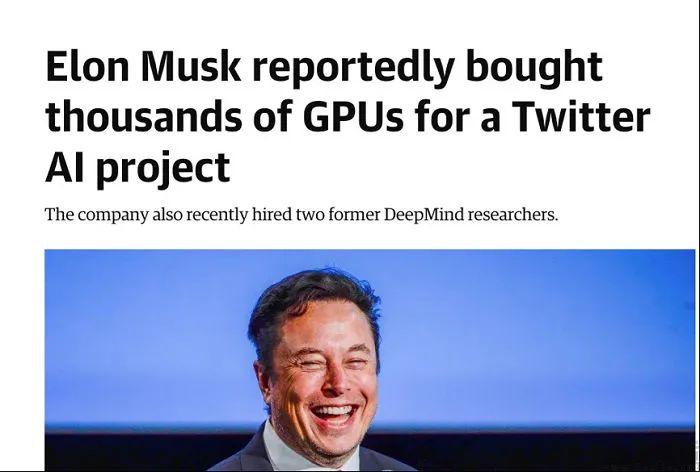This screenshot has height=472, width=700.
Task: Click the word "Twitter" in the headline
Action: coord(580,118)
